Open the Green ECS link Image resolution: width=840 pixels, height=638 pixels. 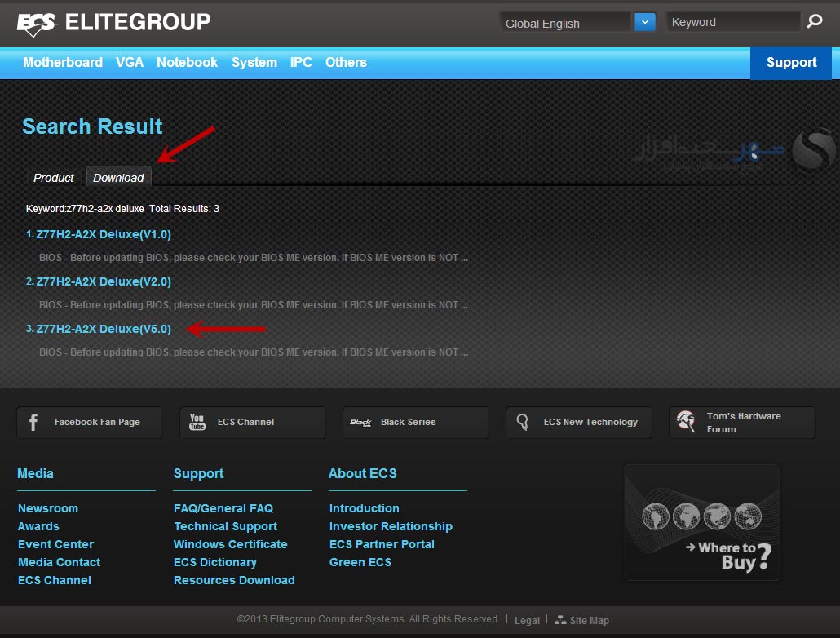(360, 562)
